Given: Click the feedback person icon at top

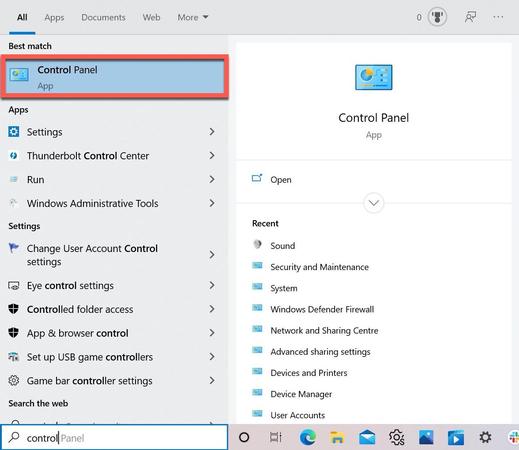Looking at the screenshot, I should [x=470, y=17].
